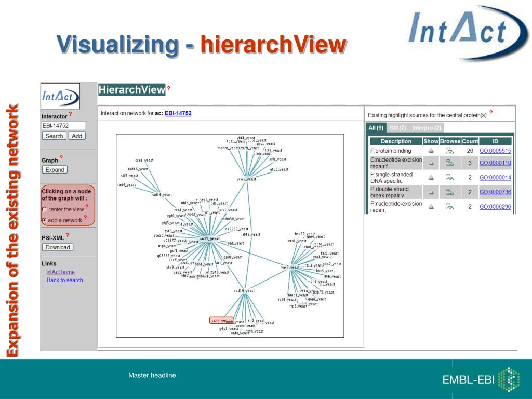Click the rad14_yeast node in the graph
The height and width of the screenshot is (399, 532).
tap(162, 195)
